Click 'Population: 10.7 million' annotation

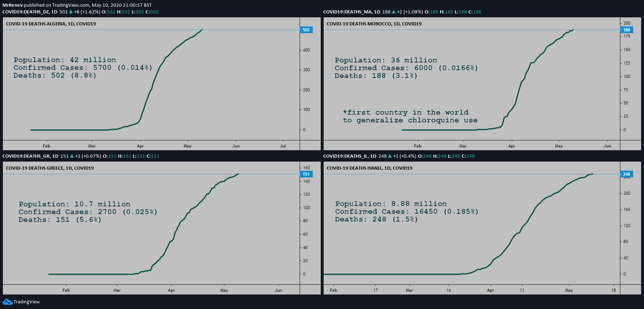pyautogui.click(x=75, y=204)
